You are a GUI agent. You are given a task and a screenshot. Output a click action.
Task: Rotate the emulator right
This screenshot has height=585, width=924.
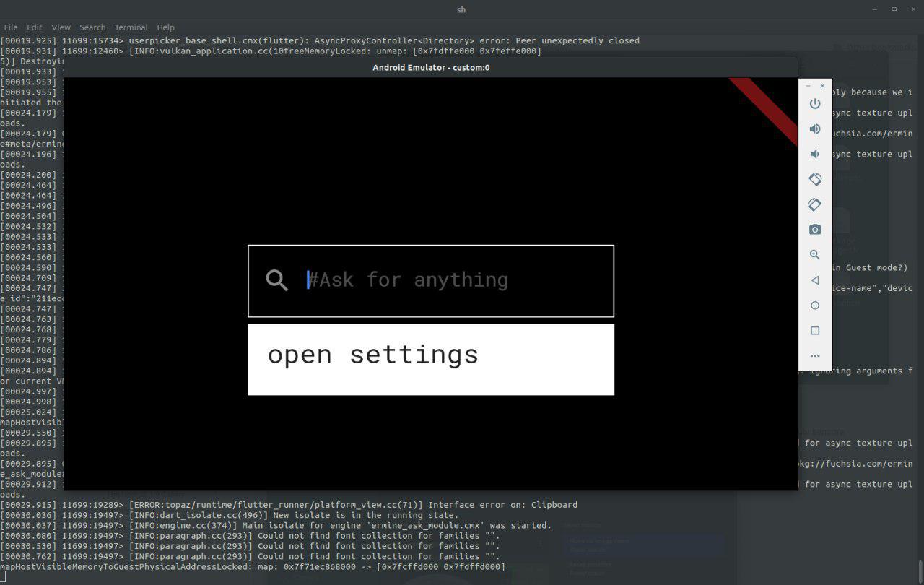tap(815, 204)
